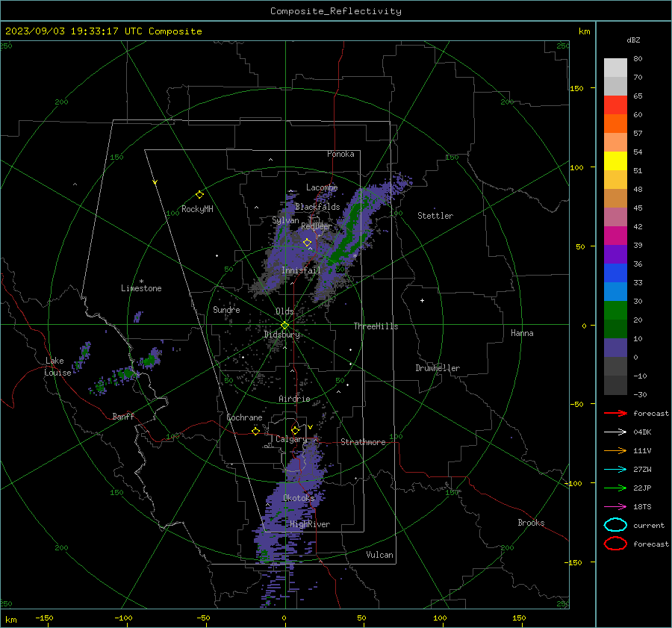Viewport: 672px width, 628px height.
Task: Click the Lake Louise label
Action: pyautogui.click(x=57, y=367)
